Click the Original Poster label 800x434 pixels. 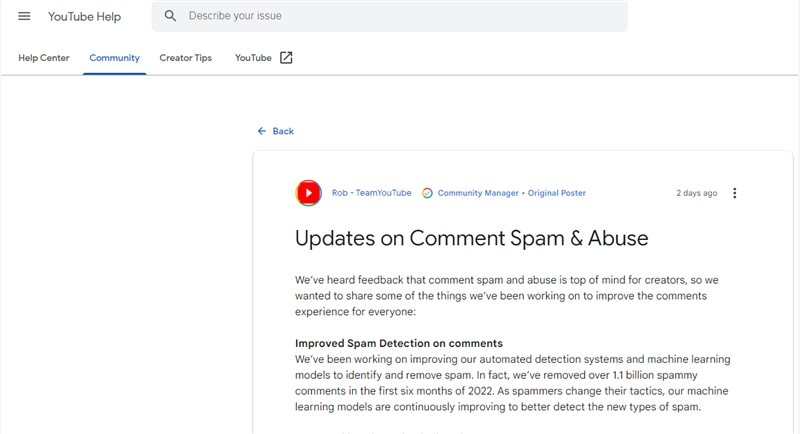point(557,193)
